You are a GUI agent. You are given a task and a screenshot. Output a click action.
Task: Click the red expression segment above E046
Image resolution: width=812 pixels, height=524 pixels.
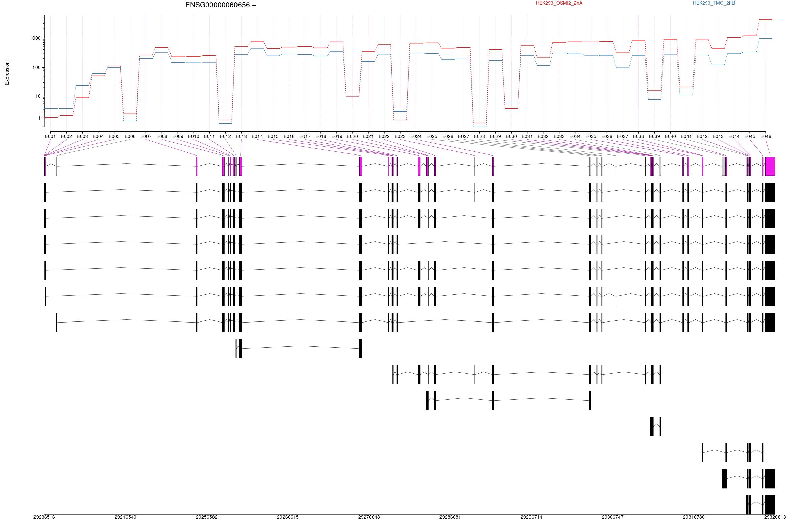[766, 19]
